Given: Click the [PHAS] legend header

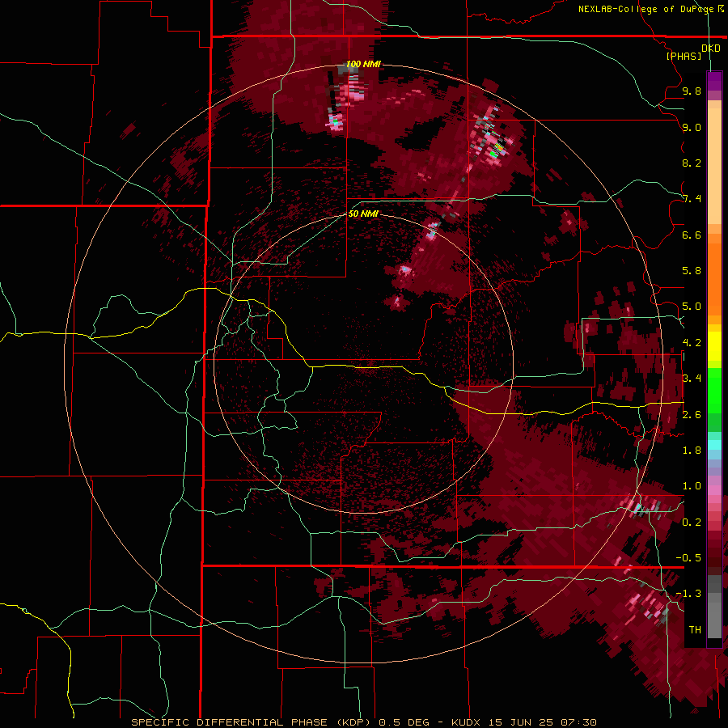Looking at the screenshot, I should [684, 56].
